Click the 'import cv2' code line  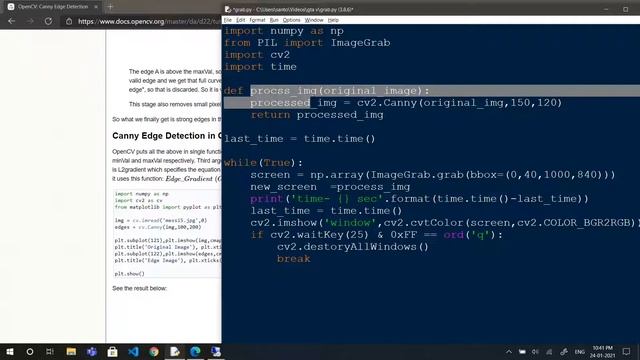[x=257, y=55]
